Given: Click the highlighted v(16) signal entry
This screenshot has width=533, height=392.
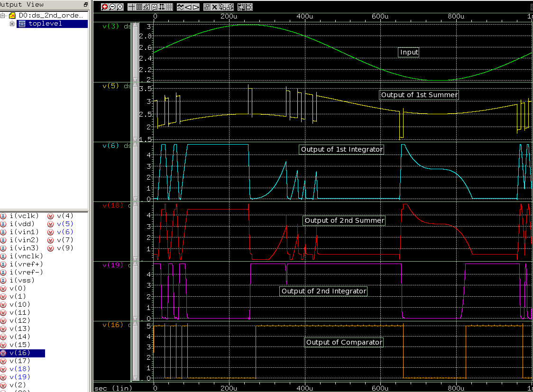Looking at the screenshot, I should [22, 353].
